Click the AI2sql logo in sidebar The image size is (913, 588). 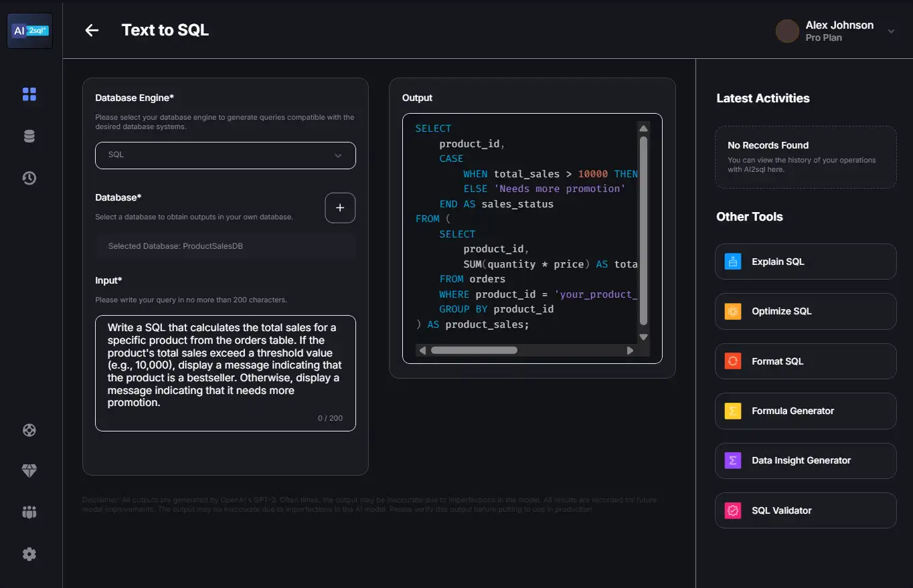pos(29,31)
